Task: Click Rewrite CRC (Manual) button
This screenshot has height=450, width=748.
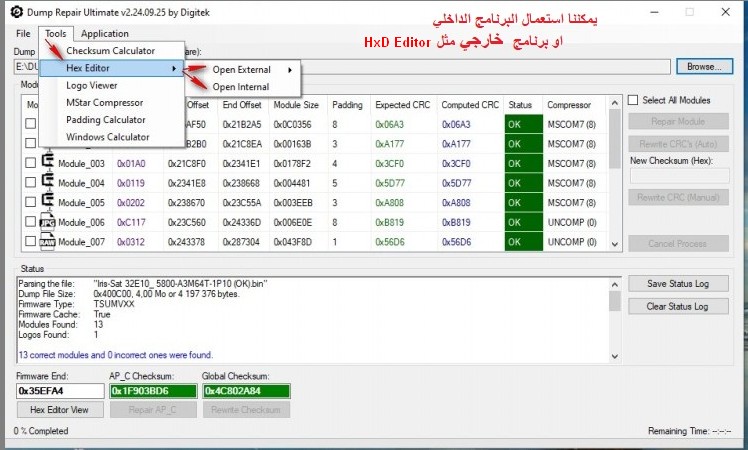Action: [678, 198]
